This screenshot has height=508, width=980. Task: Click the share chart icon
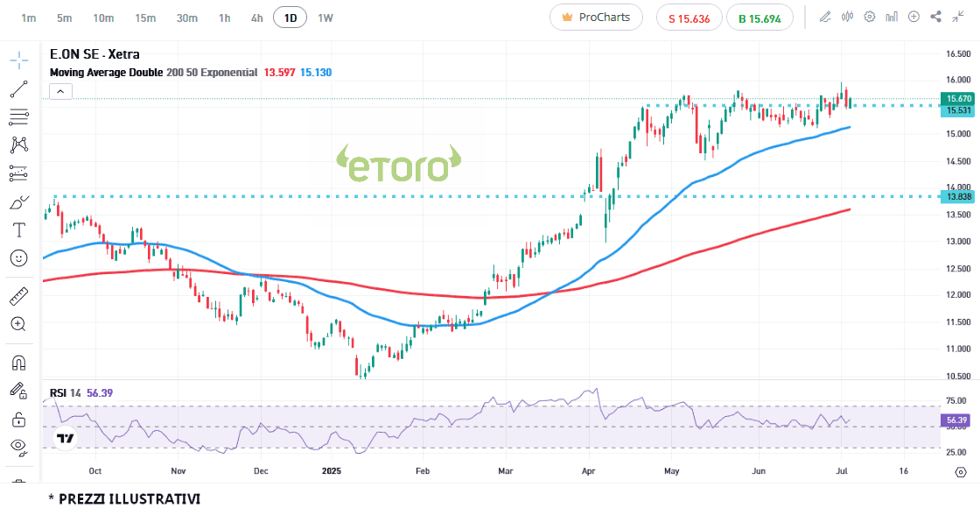[935, 17]
